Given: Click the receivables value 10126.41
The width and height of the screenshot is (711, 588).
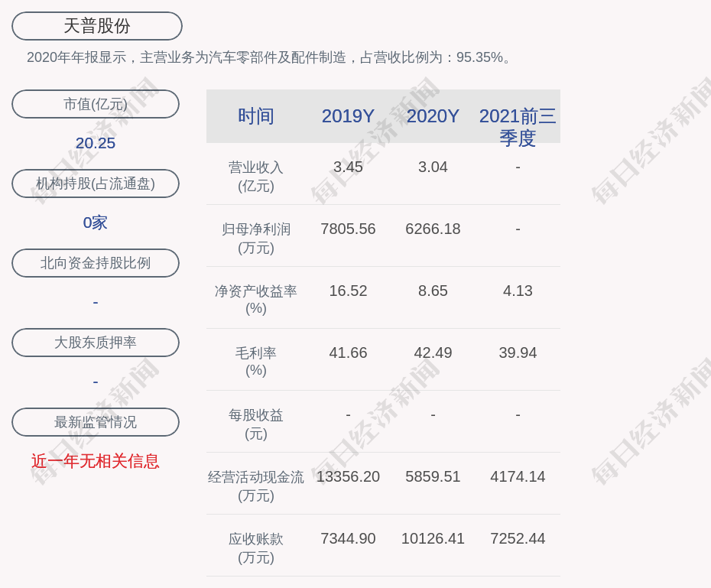Looking at the screenshot, I should pos(433,538).
